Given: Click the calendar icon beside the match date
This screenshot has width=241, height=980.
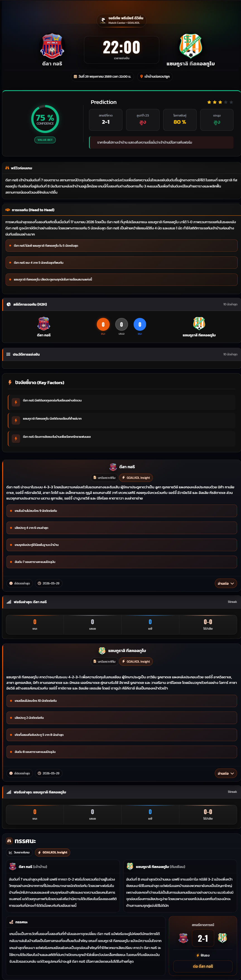Looking at the screenshot, I should (75, 77).
